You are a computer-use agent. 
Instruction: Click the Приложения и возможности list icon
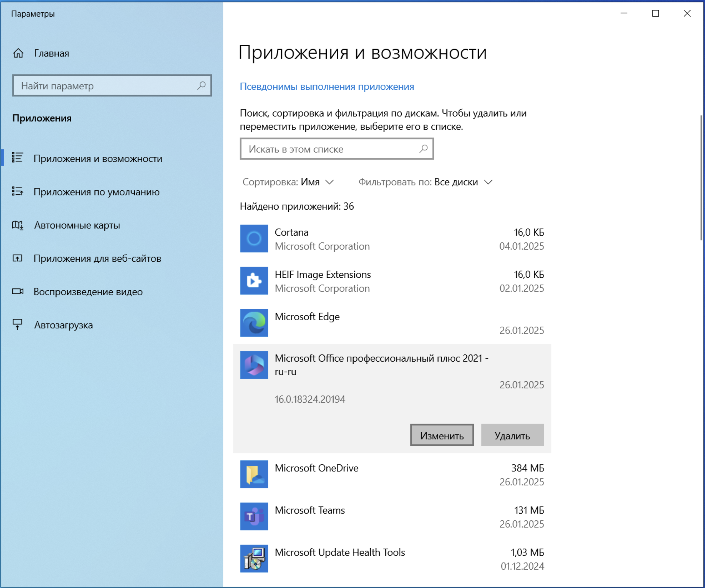[17, 158]
